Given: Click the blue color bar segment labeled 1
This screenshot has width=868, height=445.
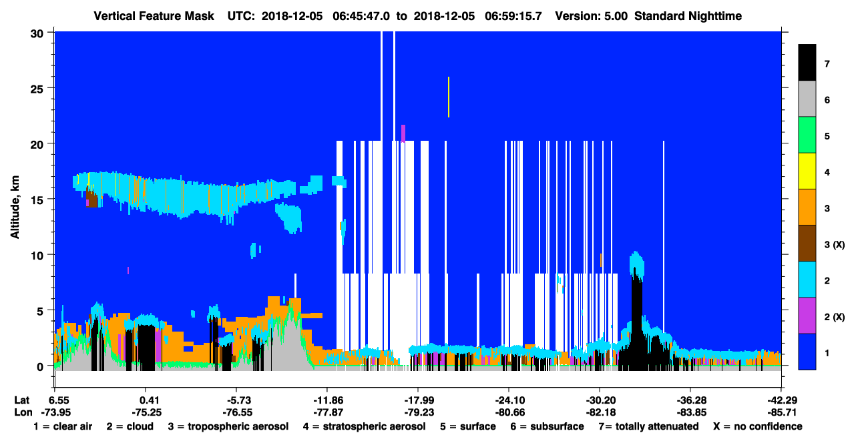Looking at the screenshot, I should (x=807, y=351).
